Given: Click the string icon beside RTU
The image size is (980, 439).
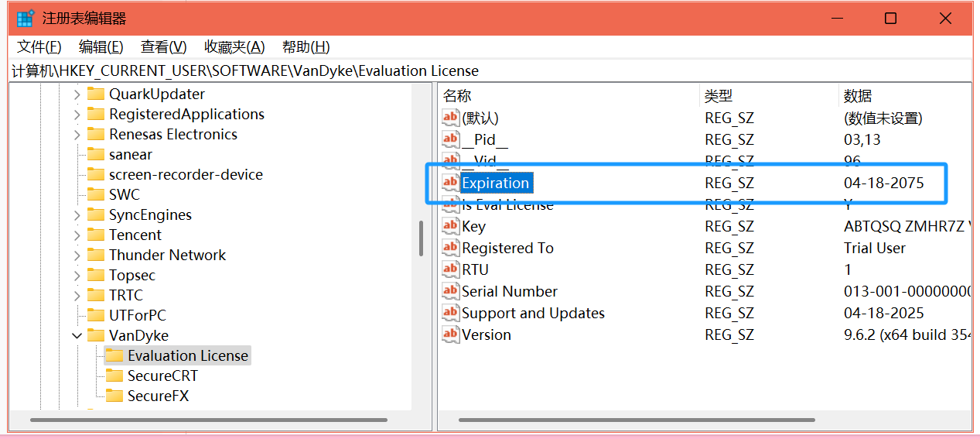Looking at the screenshot, I should (x=450, y=269).
